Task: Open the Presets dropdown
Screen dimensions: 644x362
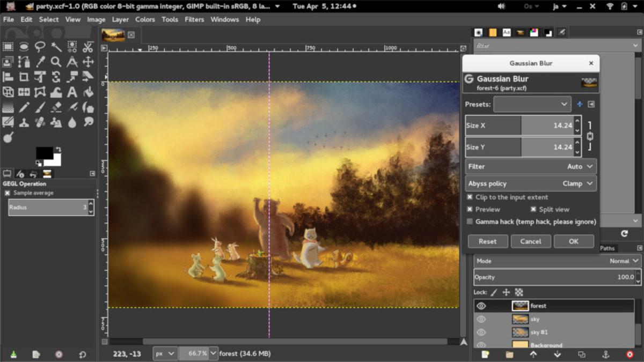Action: coord(532,104)
